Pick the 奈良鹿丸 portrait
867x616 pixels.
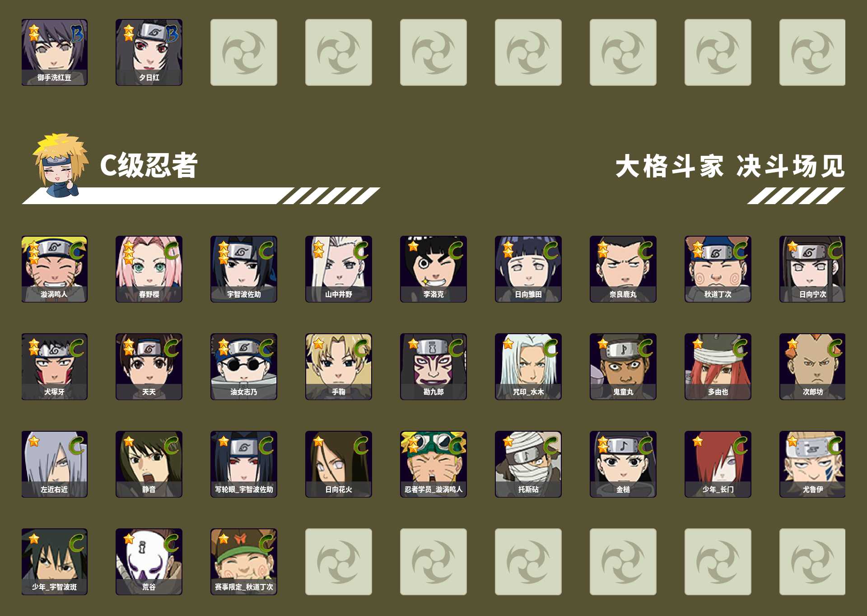click(623, 269)
